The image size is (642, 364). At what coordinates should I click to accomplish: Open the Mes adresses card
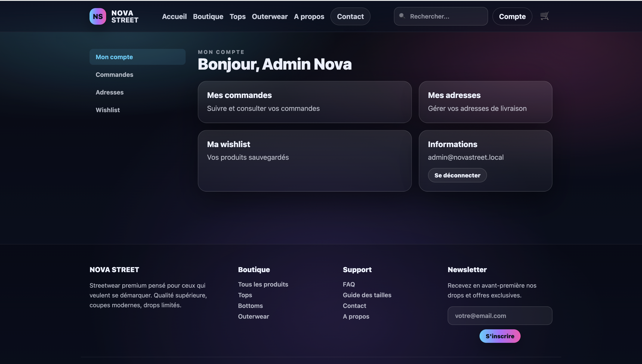pos(485,102)
